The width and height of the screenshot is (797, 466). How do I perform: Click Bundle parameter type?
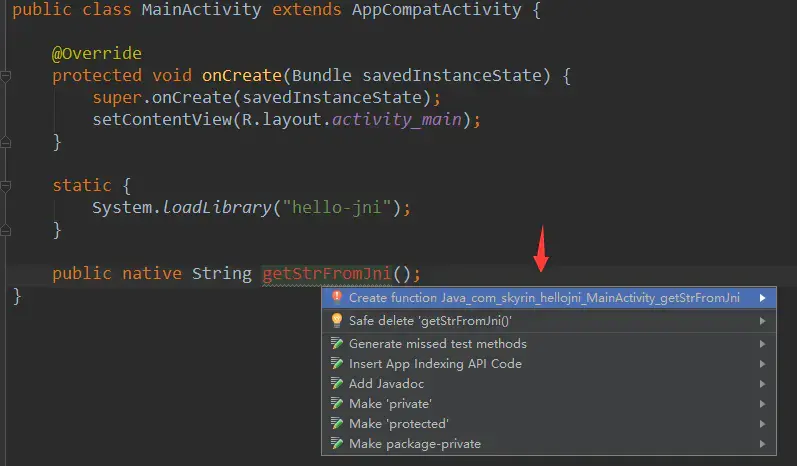tap(321, 76)
